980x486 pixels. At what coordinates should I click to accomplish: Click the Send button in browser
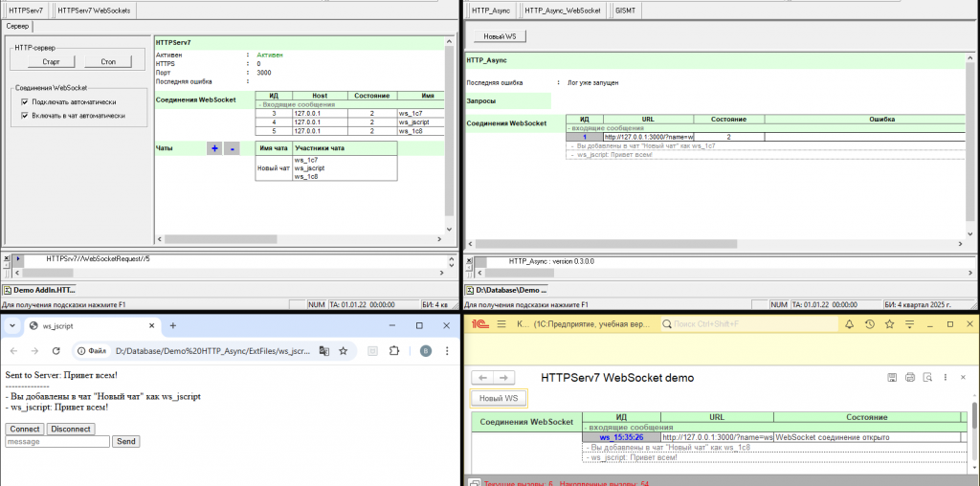pos(125,442)
